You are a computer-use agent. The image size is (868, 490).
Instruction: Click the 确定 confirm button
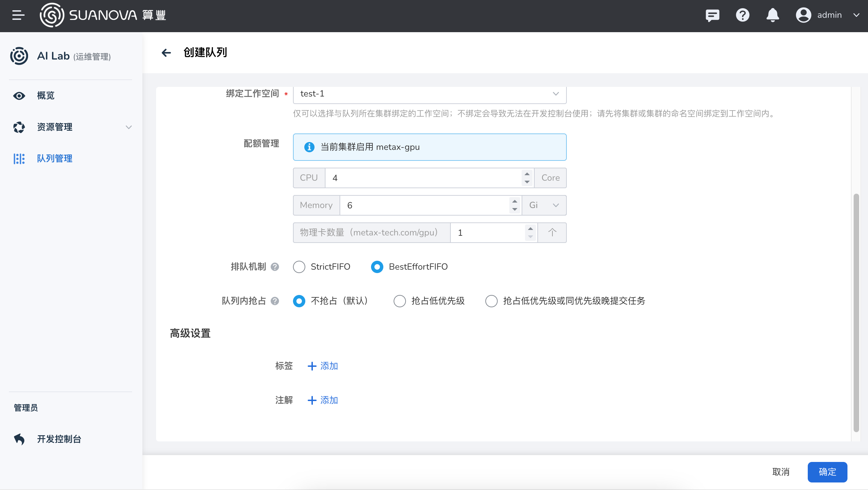pos(827,472)
